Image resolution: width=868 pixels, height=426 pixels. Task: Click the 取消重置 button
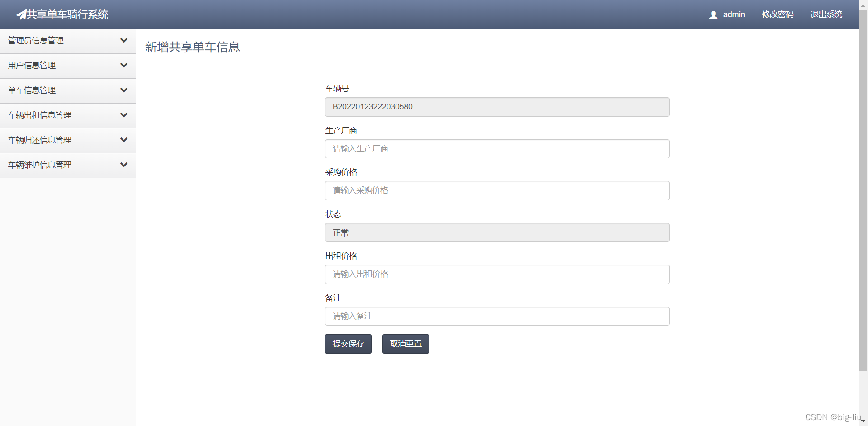pyautogui.click(x=406, y=344)
